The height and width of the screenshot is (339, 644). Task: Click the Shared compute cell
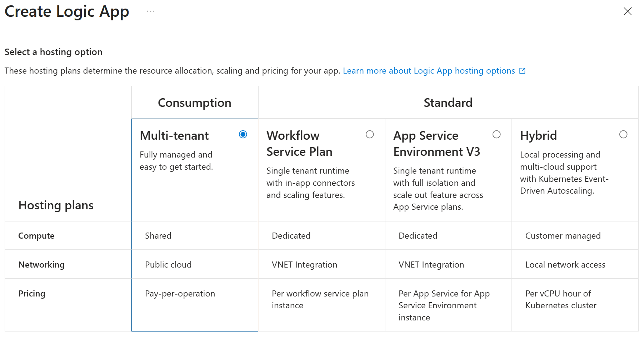(x=158, y=236)
